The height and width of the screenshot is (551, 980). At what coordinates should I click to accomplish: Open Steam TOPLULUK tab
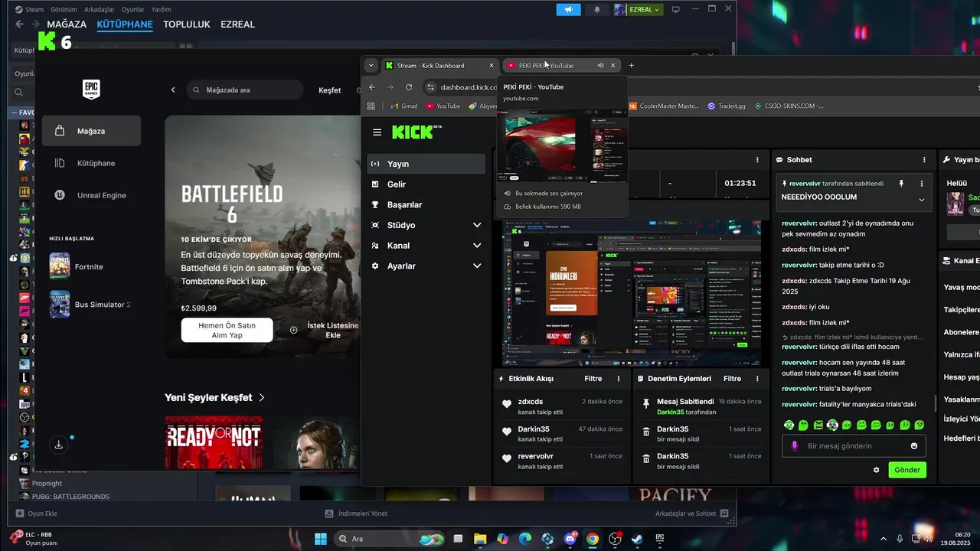187,24
